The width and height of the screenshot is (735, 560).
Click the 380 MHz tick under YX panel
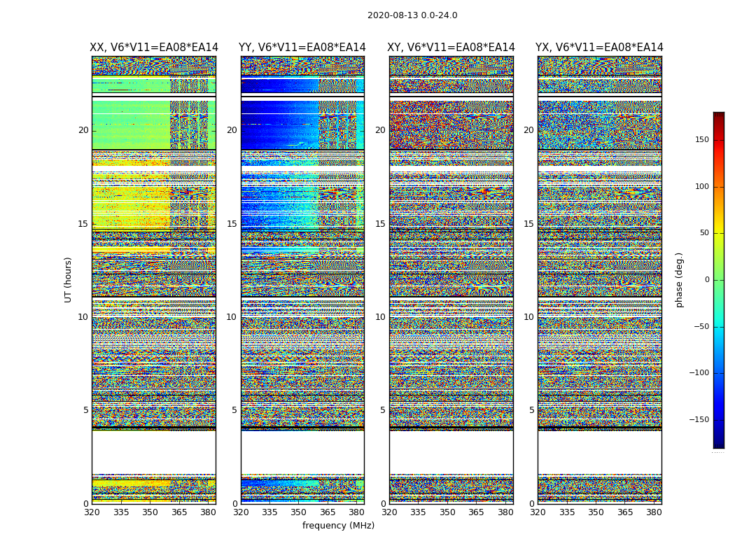[654, 512]
